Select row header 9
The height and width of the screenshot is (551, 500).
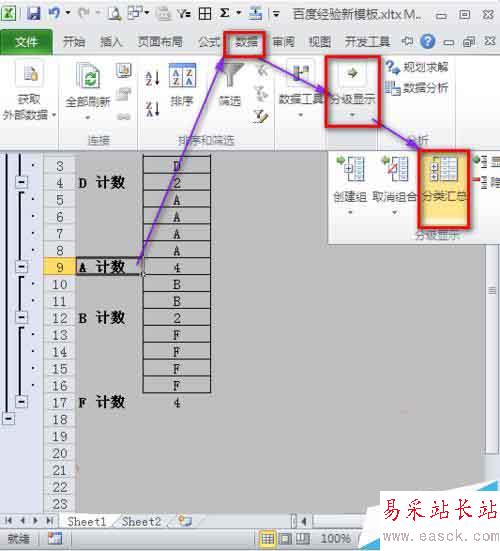click(x=59, y=267)
